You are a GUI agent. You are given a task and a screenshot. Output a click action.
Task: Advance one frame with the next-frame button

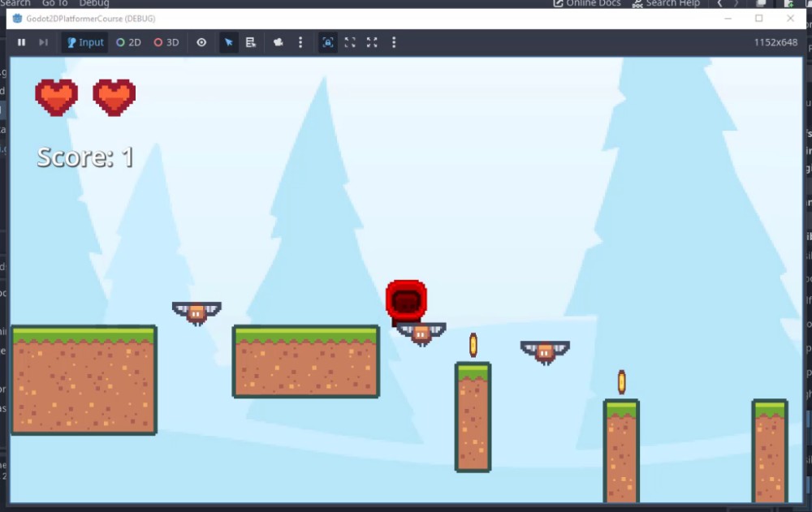(x=44, y=42)
